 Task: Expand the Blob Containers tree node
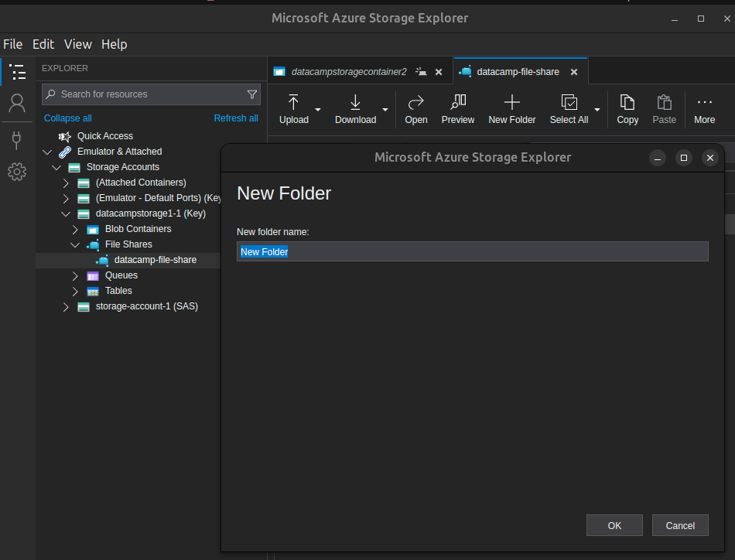(x=75, y=229)
